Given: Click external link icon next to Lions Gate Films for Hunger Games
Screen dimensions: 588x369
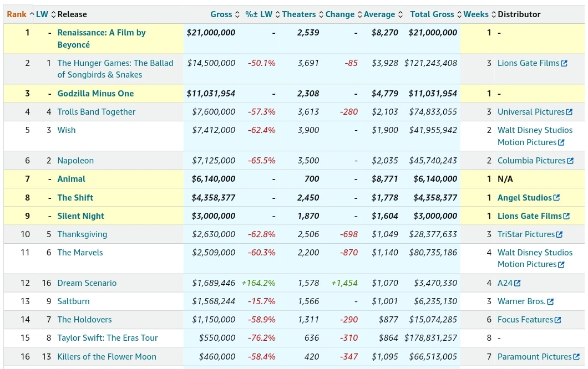Looking at the screenshot, I should point(564,63).
